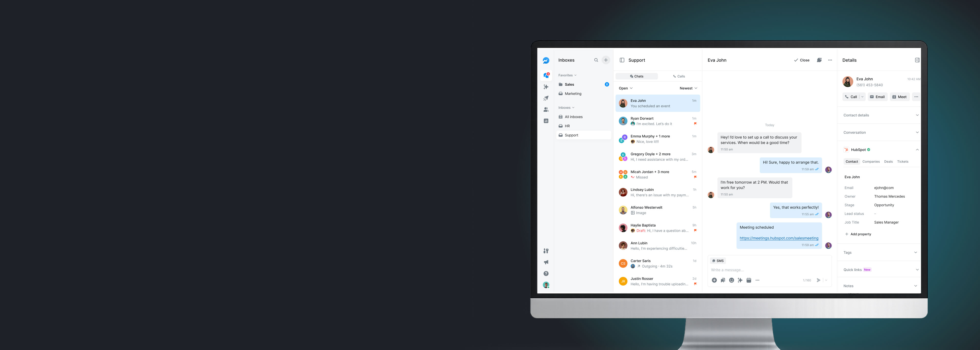This screenshot has height=350, width=980.
Task: Open the Newest sort dropdown
Action: pyautogui.click(x=688, y=88)
